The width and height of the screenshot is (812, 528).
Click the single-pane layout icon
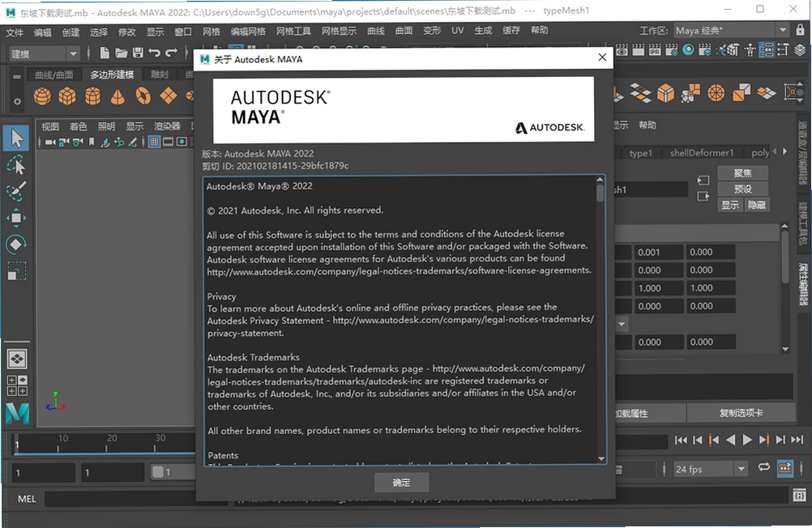(x=17, y=359)
